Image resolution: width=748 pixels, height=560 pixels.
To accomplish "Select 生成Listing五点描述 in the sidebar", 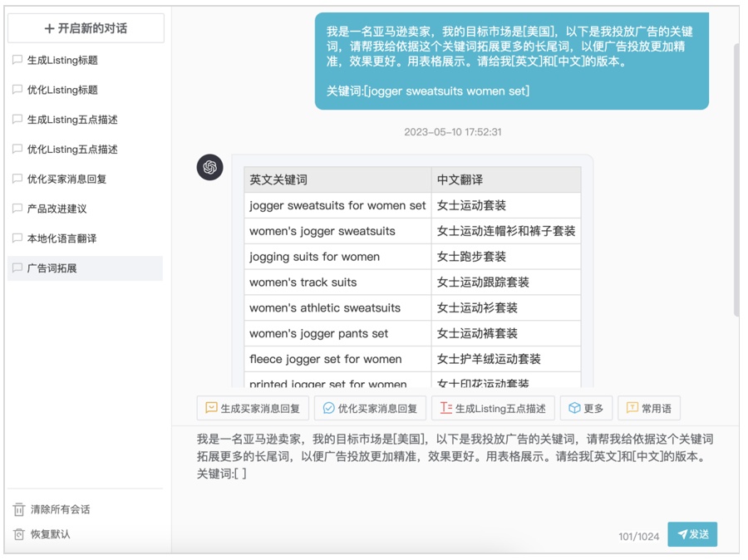I will point(72,120).
